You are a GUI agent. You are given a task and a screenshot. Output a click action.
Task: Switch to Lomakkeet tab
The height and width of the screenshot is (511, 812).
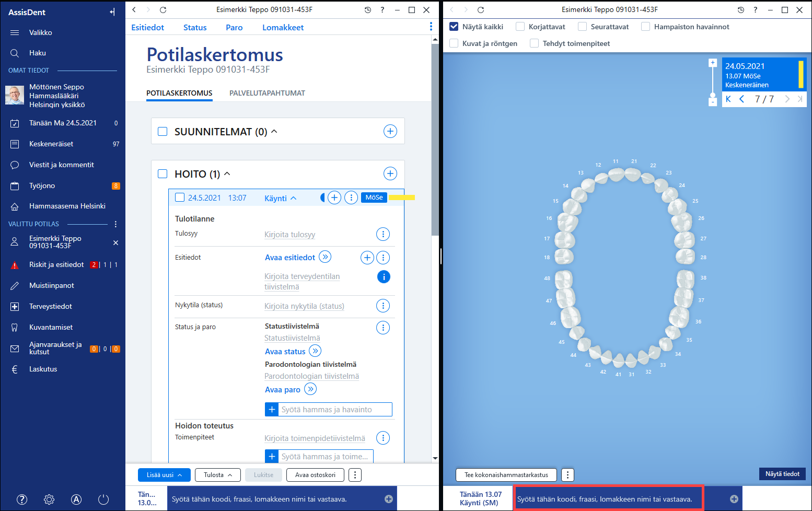click(283, 28)
